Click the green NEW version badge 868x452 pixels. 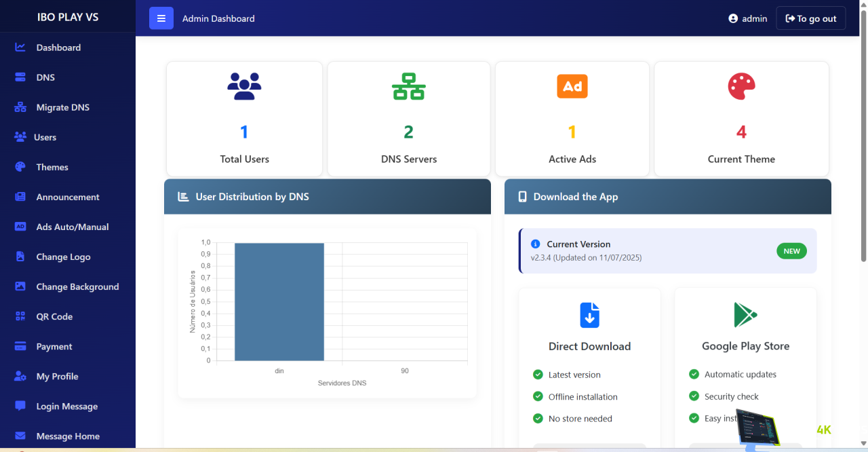[x=791, y=251]
